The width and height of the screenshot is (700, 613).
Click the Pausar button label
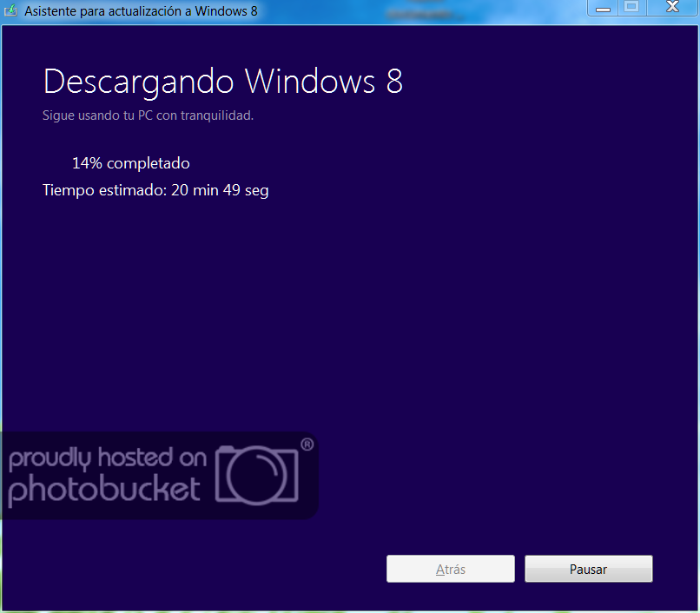click(588, 569)
